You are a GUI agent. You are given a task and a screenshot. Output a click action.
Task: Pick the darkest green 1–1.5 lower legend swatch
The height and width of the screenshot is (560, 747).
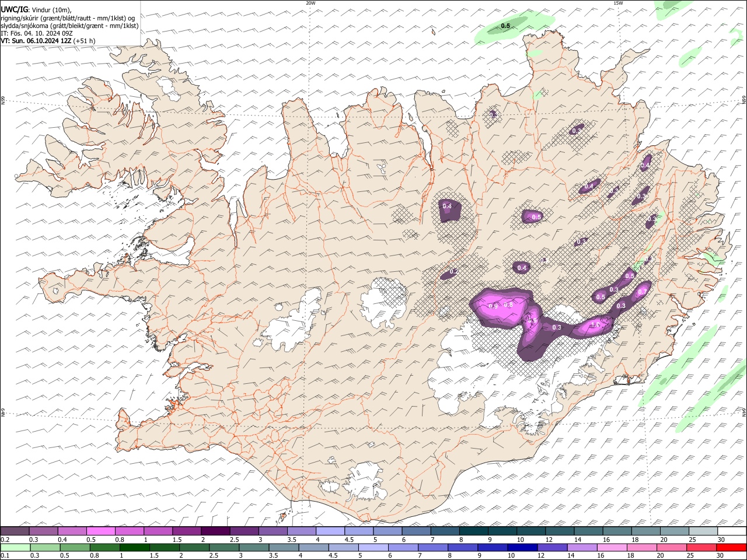[135, 547]
